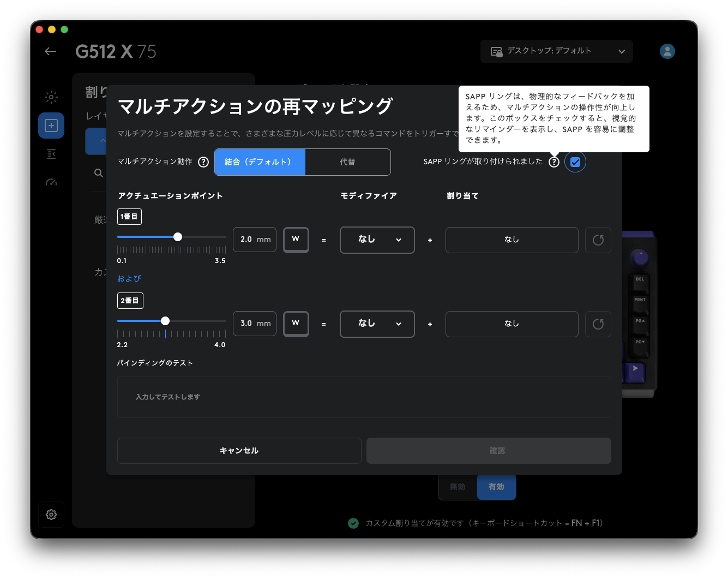Click the モディファイア heading

tap(369, 196)
